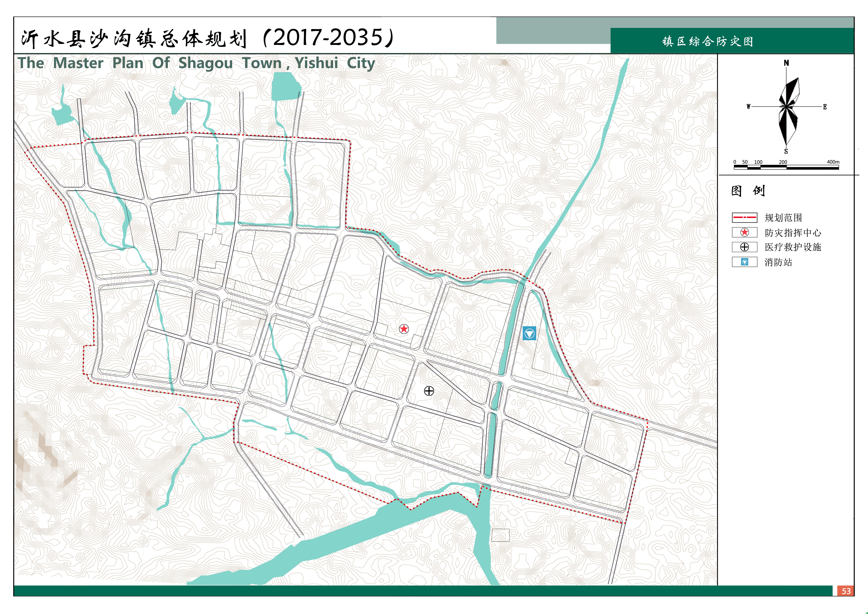Click the blue fire station marker on map

pos(529,333)
